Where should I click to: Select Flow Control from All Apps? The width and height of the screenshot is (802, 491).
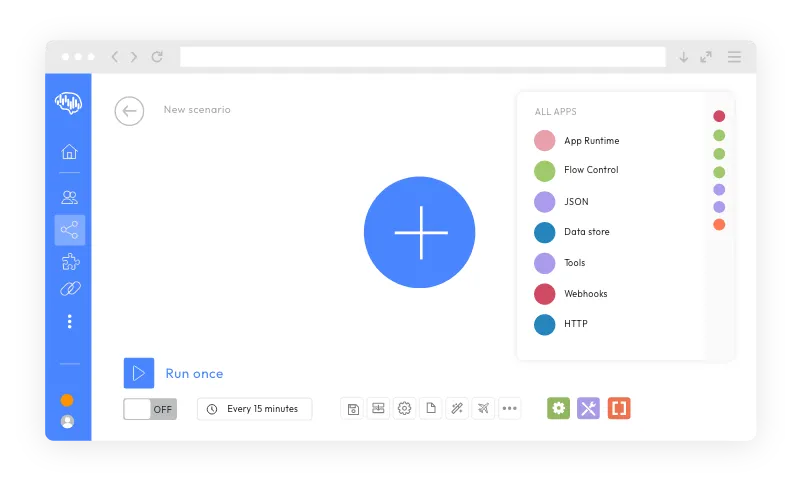pos(576,170)
